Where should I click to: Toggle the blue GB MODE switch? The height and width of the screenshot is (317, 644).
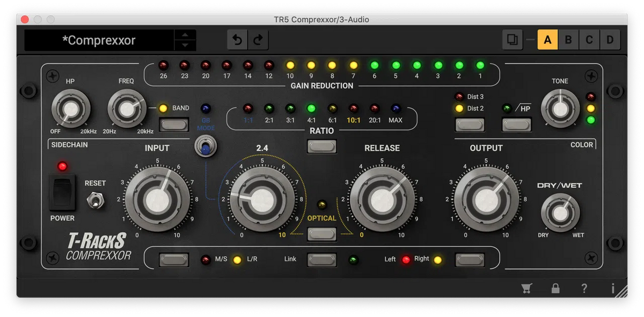pyautogui.click(x=206, y=146)
